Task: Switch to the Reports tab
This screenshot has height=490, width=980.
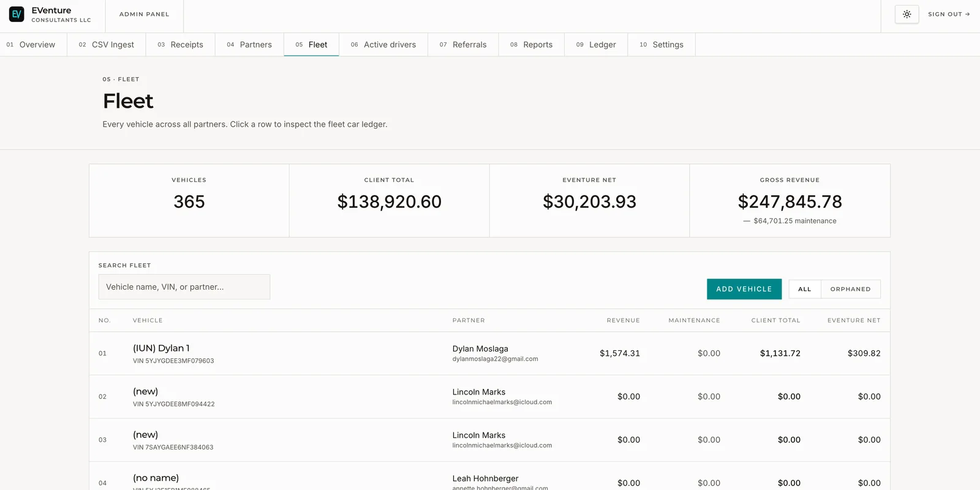Action: [x=532, y=45]
